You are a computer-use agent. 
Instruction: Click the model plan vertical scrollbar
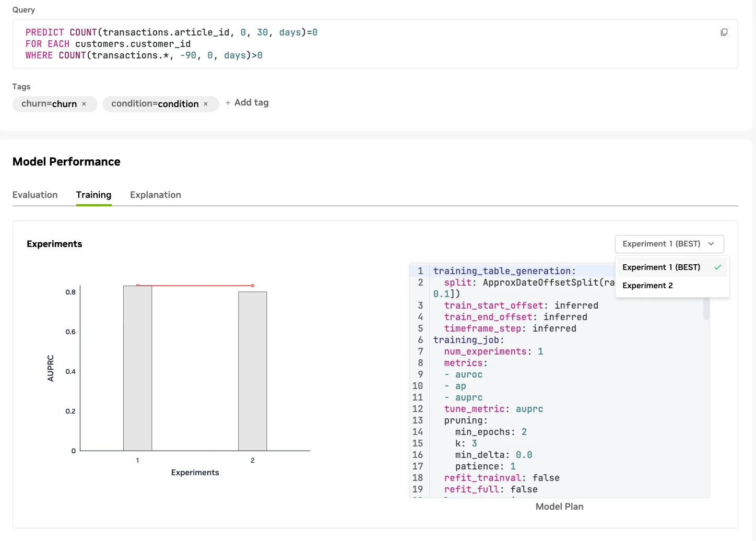[706, 308]
